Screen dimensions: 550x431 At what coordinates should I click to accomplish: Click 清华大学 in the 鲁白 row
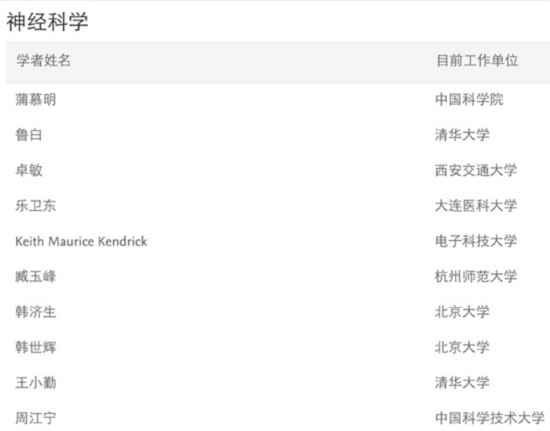coord(462,135)
